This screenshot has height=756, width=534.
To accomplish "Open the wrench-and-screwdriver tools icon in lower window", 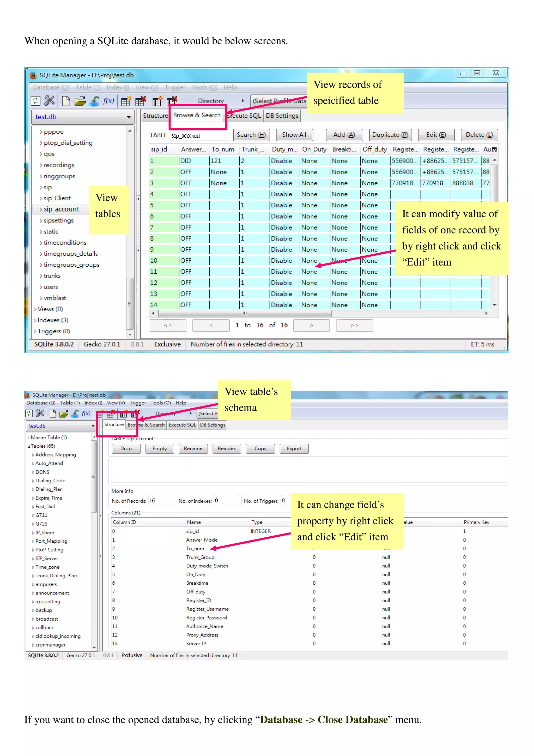I will pos(40,413).
